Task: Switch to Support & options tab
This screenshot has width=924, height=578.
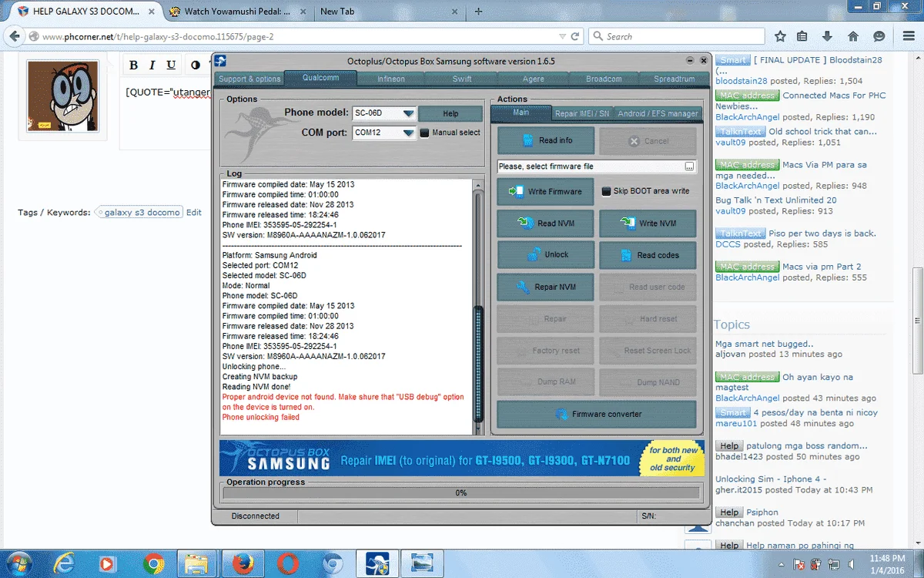Action: click(x=249, y=79)
